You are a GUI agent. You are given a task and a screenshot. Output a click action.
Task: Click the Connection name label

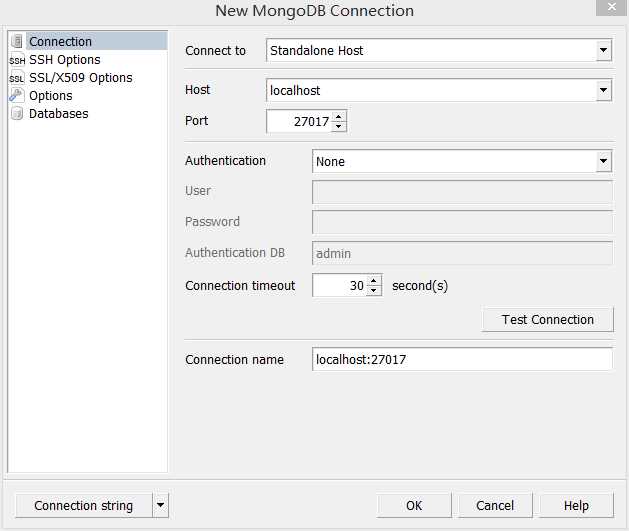coord(234,359)
